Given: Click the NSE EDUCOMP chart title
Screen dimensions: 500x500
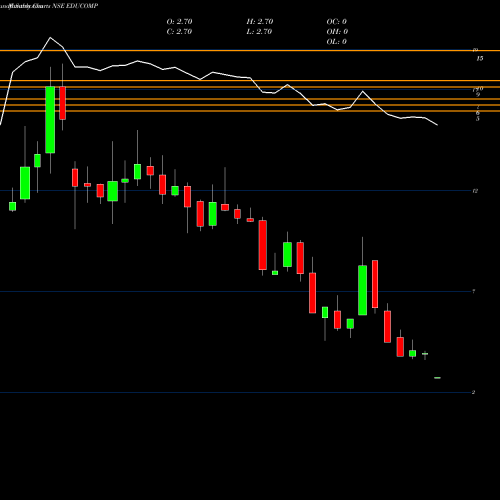Looking at the screenshot, I should (75, 6).
